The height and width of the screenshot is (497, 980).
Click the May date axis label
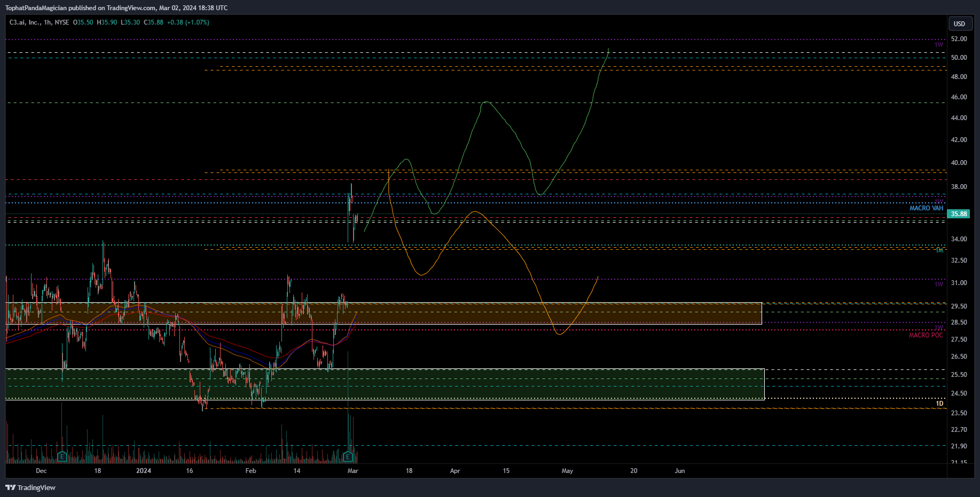(x=567, y=471)
